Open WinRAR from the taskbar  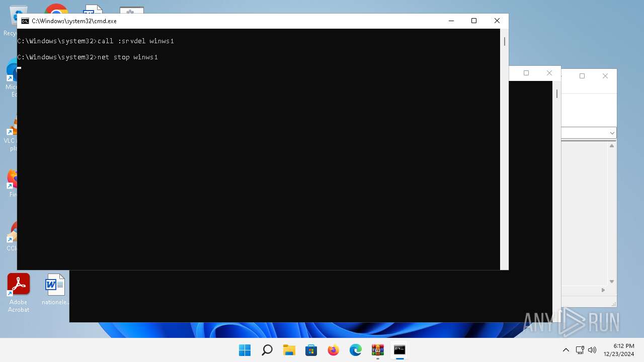click(x=378, y=350)
